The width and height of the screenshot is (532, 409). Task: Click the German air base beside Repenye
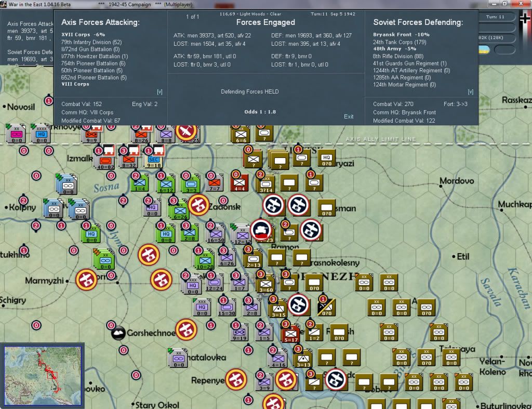tap(236, 379)
